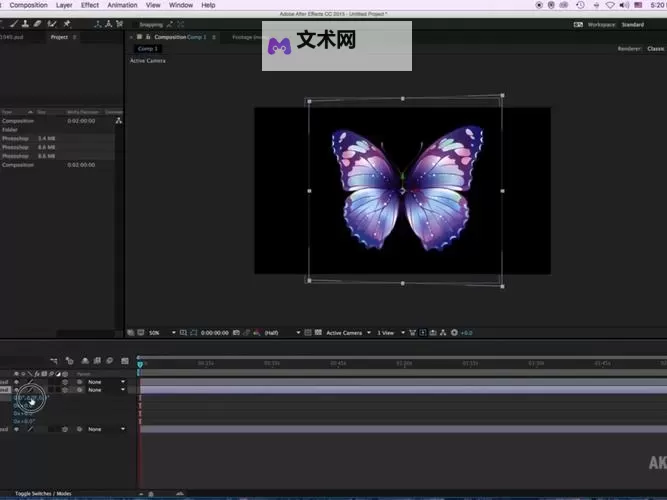Toggle the Frame Blending timeline switch
This screenshot has height=500, width=667.
tap(97, 361)
